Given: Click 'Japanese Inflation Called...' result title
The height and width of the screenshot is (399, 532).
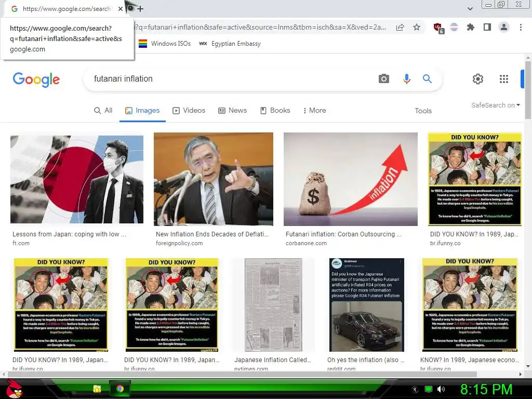Looking at the screenshot, I should (272, 360).
